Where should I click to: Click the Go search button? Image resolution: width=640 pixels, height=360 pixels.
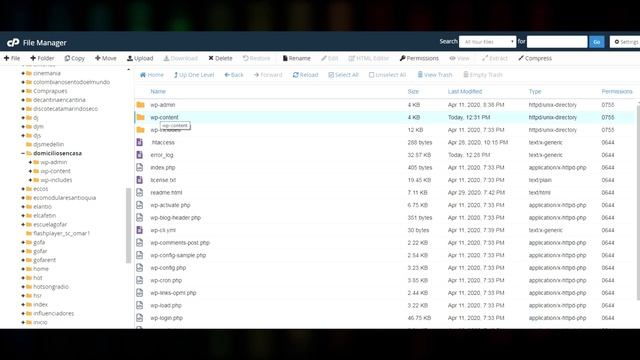point(596,42)
